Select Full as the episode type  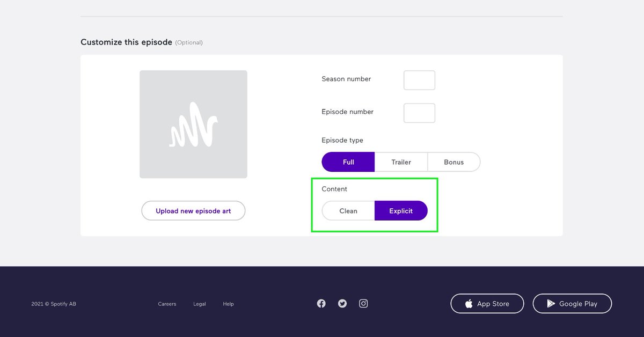[x=348, y=162]
